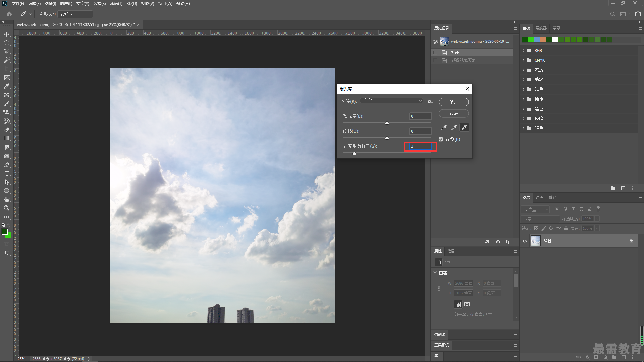
Task: Click lock image pixels brush icon
Action: [543, 228]
